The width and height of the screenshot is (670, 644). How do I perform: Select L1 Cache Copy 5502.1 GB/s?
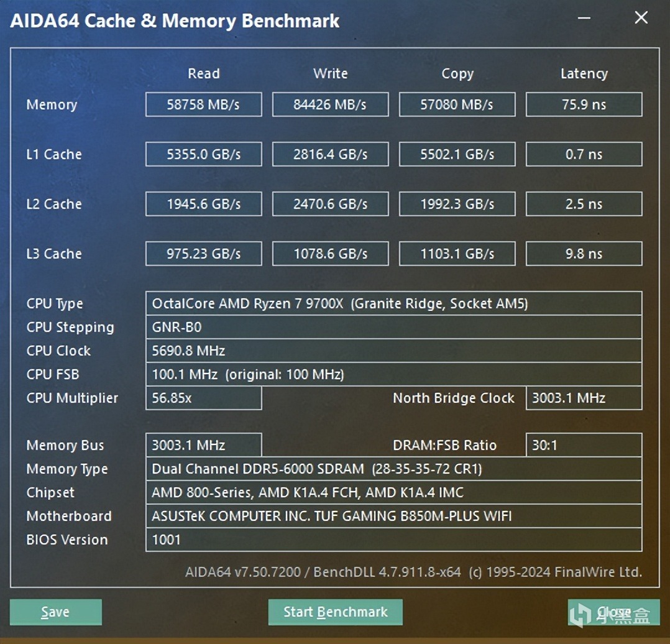pos(457,154)
